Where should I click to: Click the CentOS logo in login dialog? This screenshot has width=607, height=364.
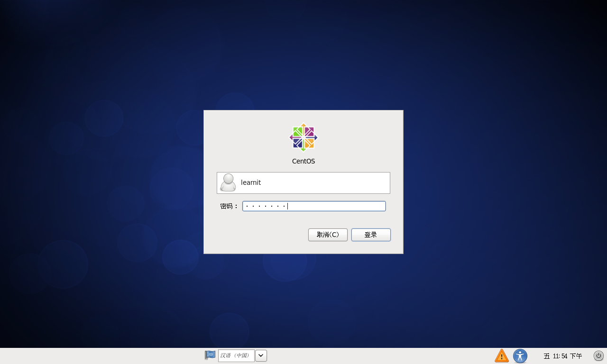(303, 137)
